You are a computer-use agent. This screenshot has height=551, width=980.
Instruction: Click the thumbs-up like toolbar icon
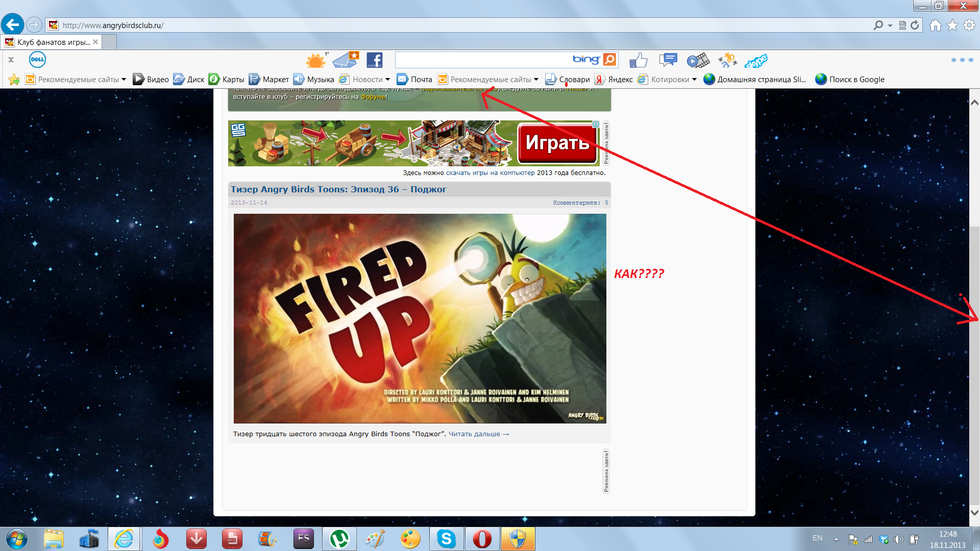tap(638, 60)
